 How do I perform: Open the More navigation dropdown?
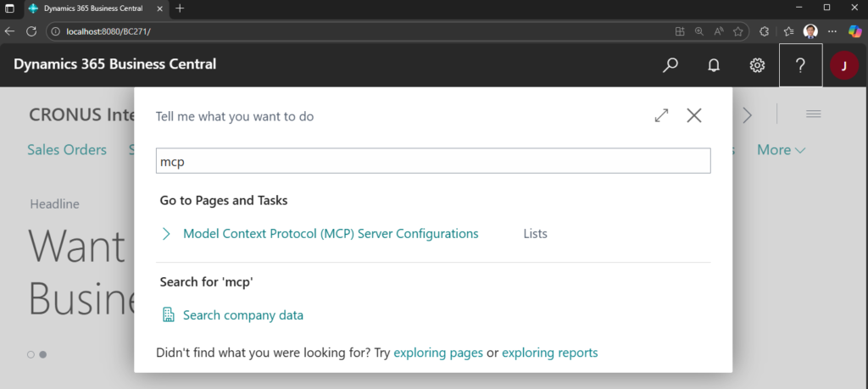click(781, 150)
